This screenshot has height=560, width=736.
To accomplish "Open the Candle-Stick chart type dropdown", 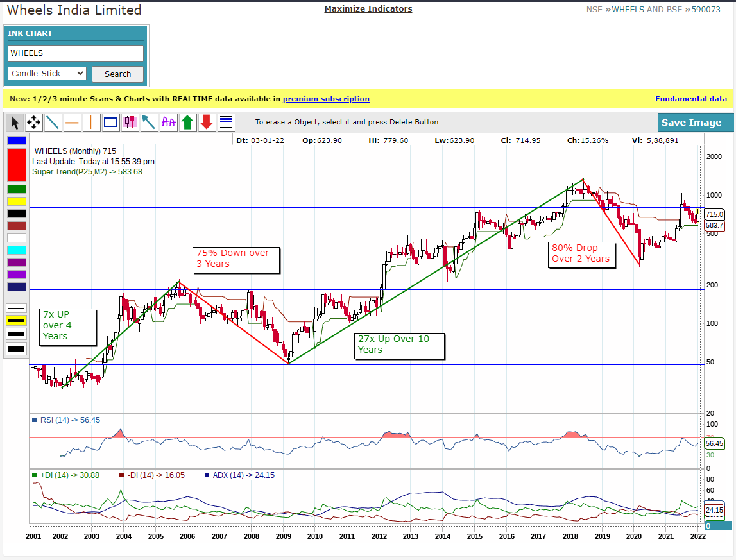I will [x=47, y=74].
